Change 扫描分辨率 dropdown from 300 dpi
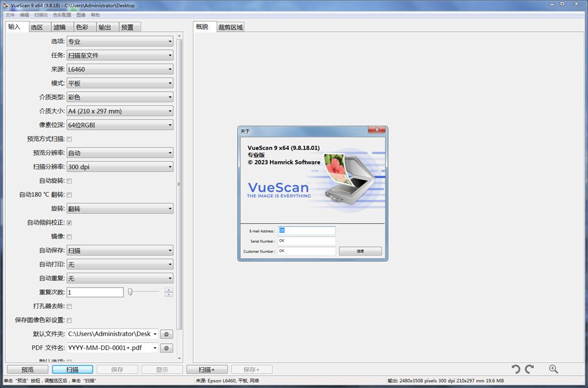The image size is (588, 388). coord(120,167)
